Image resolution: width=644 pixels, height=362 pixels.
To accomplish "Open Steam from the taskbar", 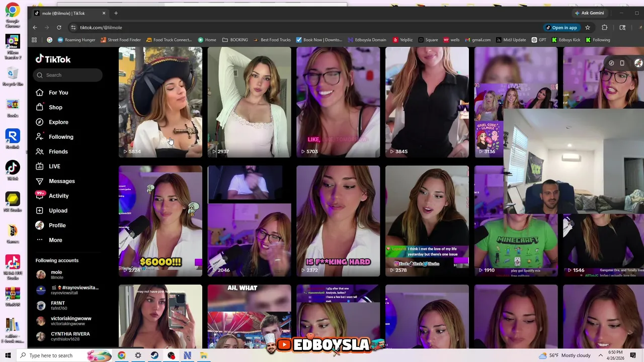I will point(154,355).
